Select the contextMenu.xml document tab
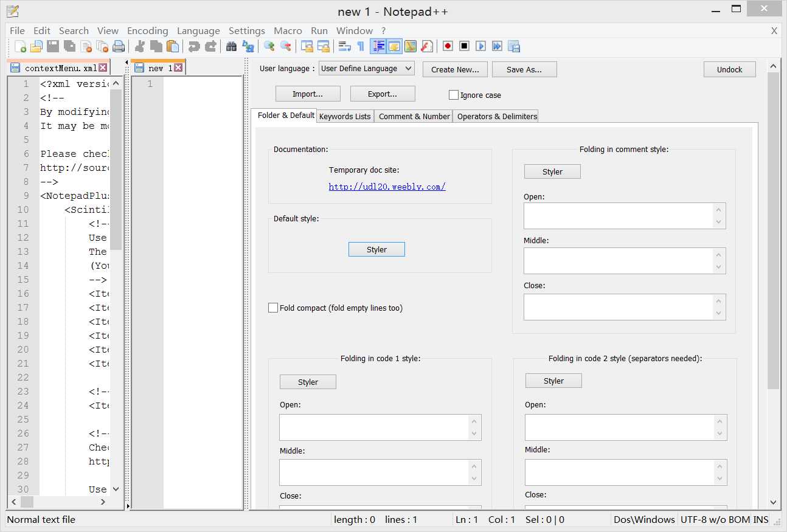This screenshot has width=787, height=532. coord(60,67)
